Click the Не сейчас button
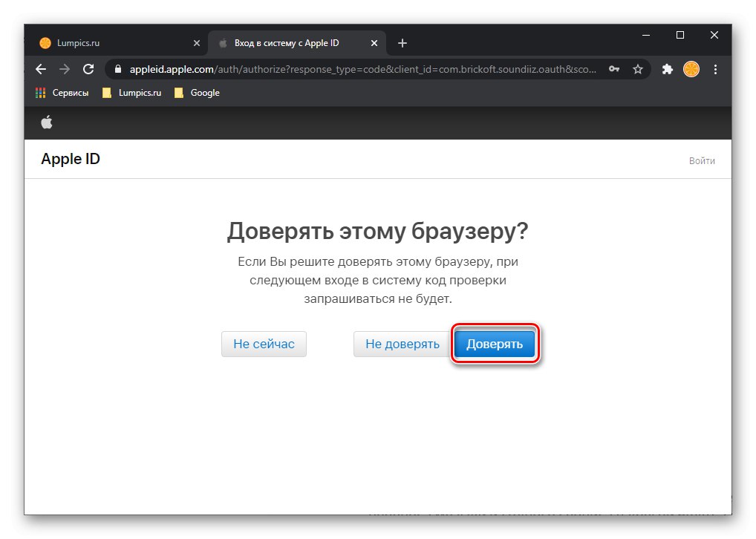Viewport: 756px width, 539px height. point(264,344)
